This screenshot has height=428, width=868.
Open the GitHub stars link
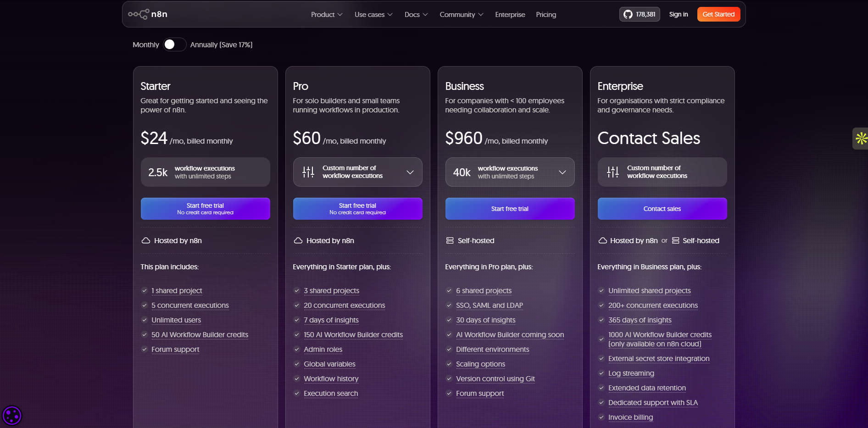pyautogui.click(x=639, y=14)
